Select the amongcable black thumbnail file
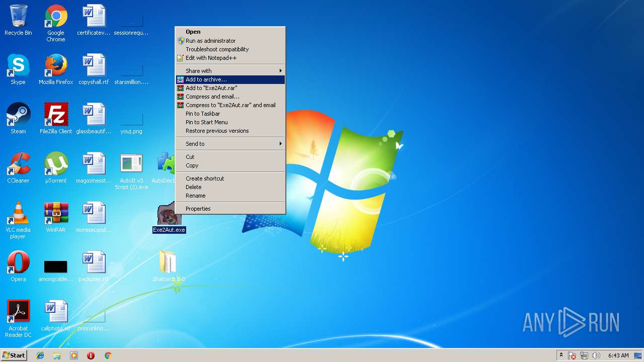Screen dimensions: 644x362 click(x=56, y=270)
